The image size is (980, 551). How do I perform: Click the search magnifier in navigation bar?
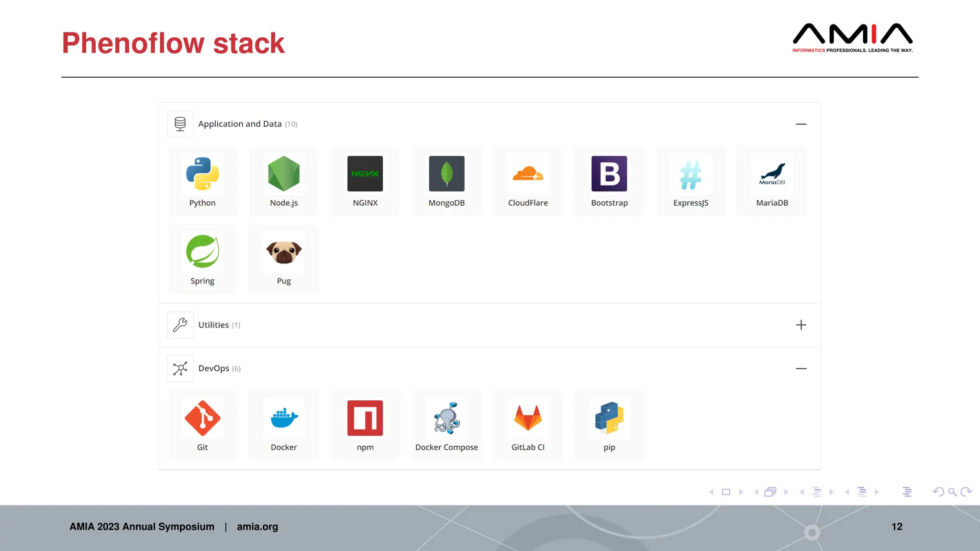pyautogui.click(x=952, y=492)
